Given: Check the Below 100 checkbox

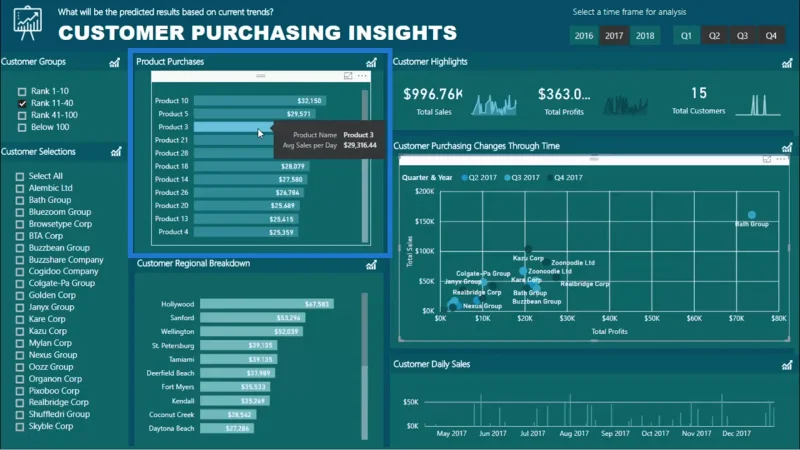Looking at the screenshot, I should point(22,128).
